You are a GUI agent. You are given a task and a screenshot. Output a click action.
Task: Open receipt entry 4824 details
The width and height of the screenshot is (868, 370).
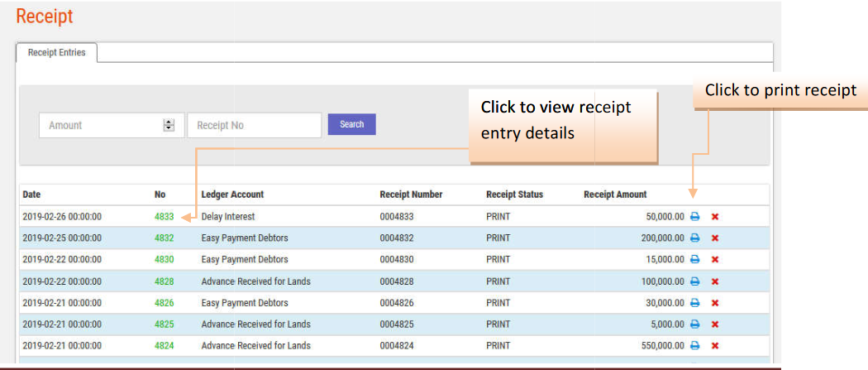click(164, 346)
